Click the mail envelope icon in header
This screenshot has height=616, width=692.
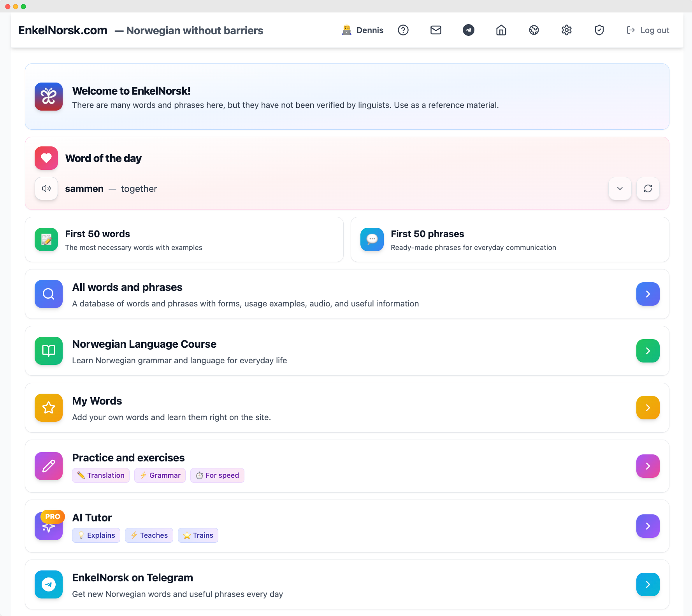[x=436, y=30]
